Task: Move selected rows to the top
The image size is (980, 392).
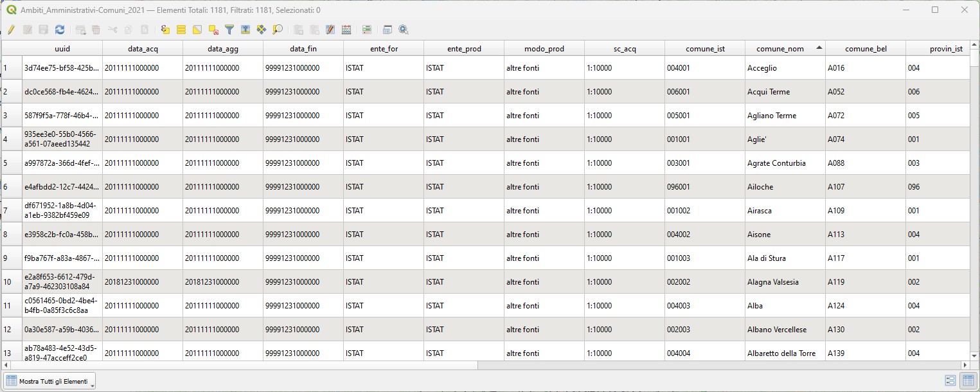Action: (245, 30)
